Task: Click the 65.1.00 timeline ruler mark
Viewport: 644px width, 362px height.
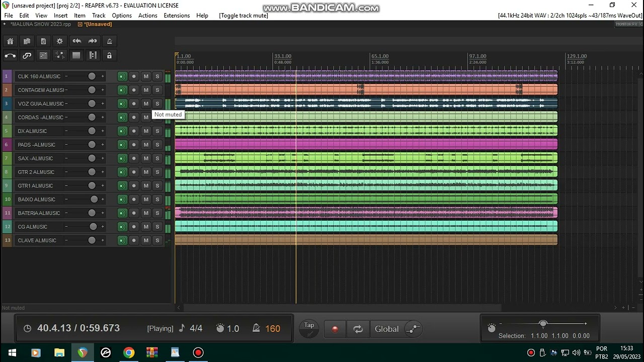Action: click(x=380, y=56)
